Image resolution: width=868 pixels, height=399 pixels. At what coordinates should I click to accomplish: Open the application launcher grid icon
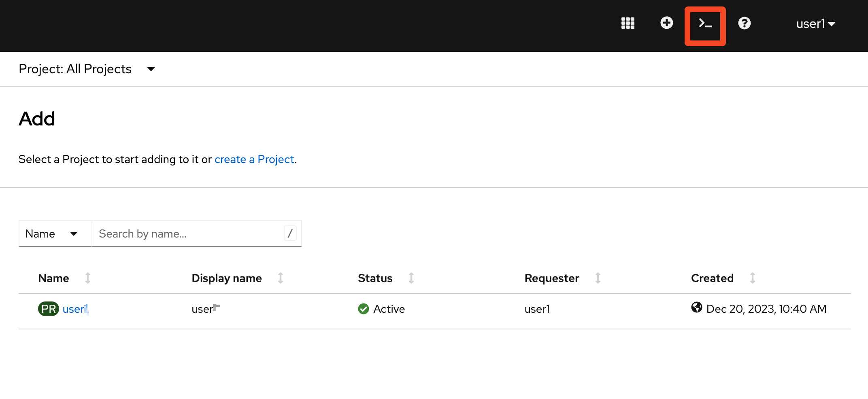click(628, 23)
